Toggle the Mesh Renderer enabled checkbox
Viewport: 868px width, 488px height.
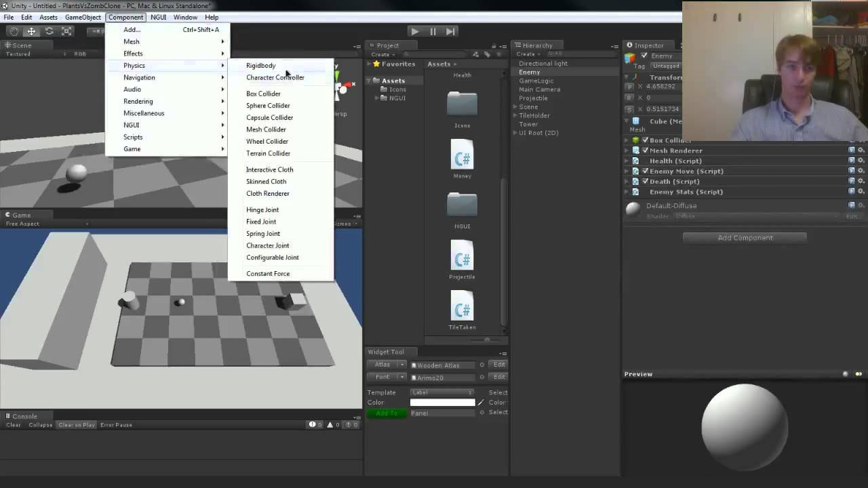[645, 150]
